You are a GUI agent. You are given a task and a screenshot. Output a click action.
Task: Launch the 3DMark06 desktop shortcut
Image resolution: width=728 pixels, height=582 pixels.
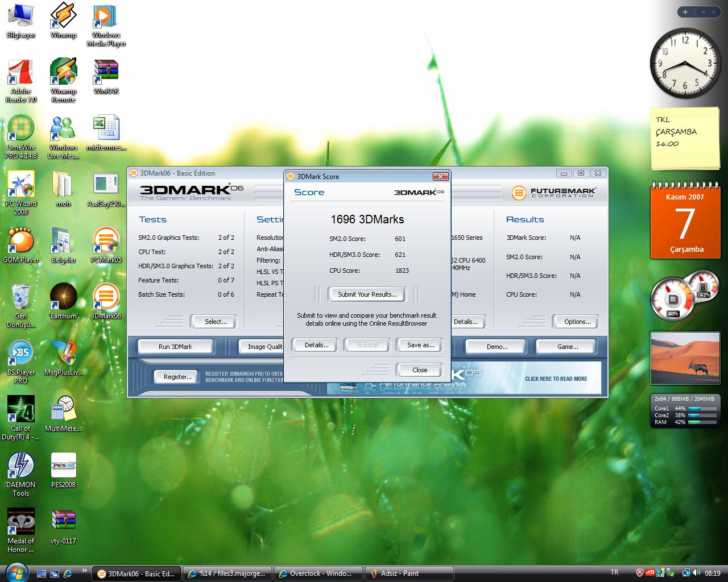(x=106, y=302)
